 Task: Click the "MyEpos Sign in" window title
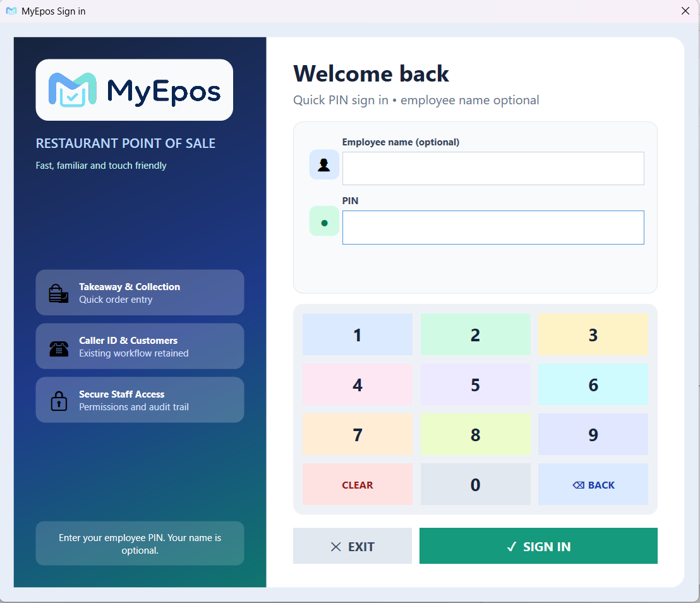point(54,11)
